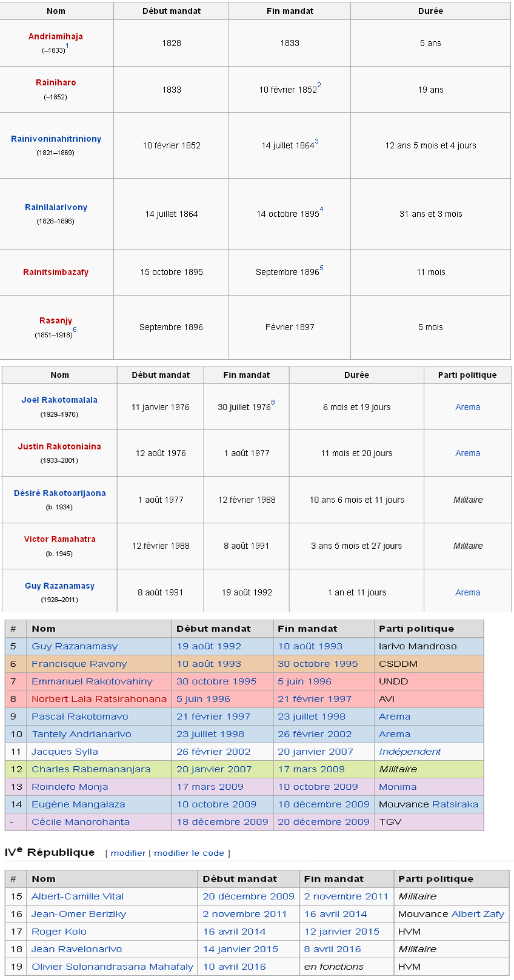Open the Francisque Ravony page
Screen dimensions: 514x980
coord(79,664)
